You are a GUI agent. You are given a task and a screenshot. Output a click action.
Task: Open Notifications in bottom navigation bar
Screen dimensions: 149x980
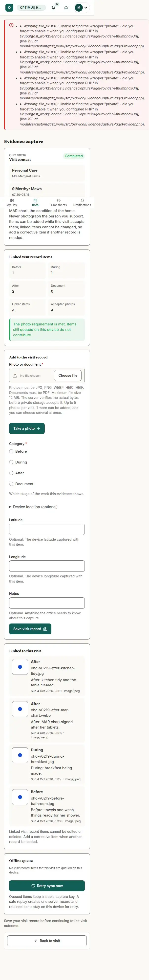click(x=82, y=202)
